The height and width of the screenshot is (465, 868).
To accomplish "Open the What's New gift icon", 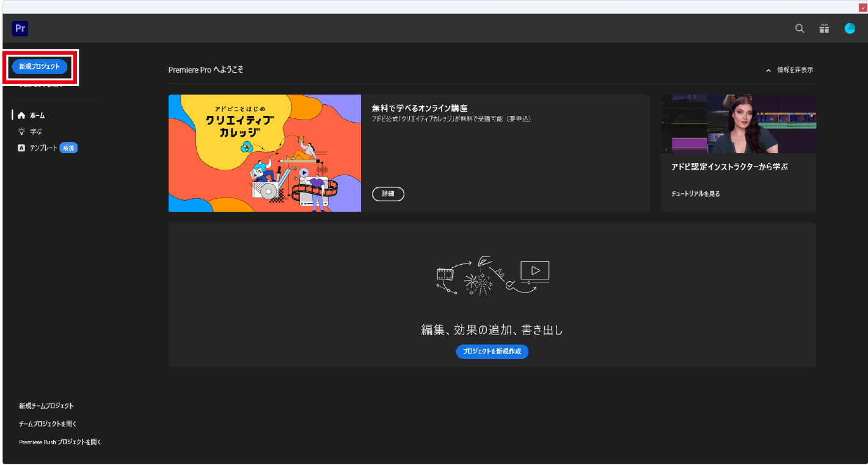I will [x=824, y=29].
